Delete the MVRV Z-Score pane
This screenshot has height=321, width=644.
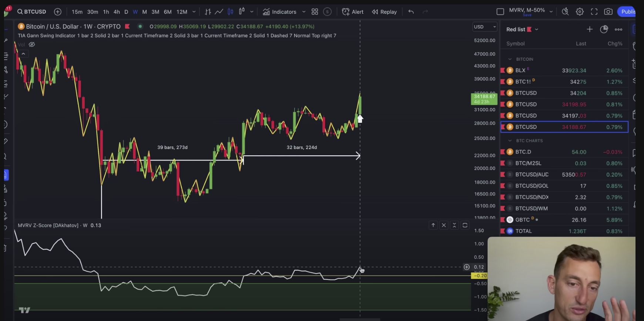coord(444,225)
